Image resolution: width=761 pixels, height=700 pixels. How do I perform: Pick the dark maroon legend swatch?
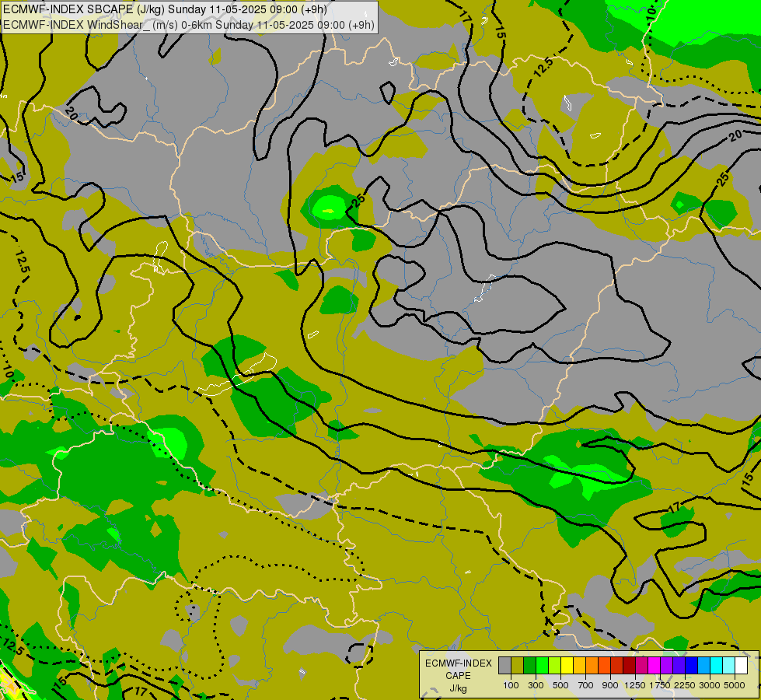pyautogui.click(x=630, y=666)
